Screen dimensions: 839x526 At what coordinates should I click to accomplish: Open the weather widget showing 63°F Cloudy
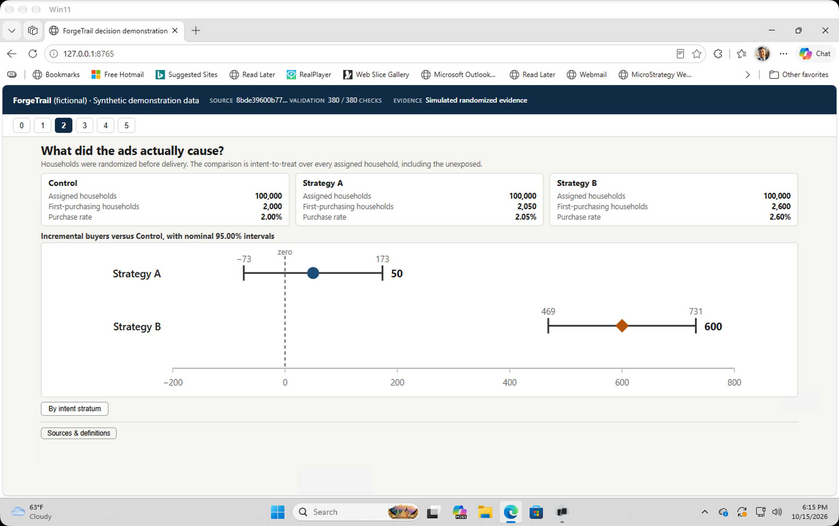click(32, 512)
